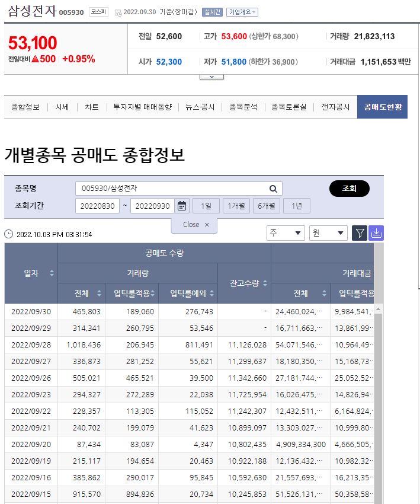Open the 기업개요 dropdown
The image size is (420, 504).
[242, 12]
